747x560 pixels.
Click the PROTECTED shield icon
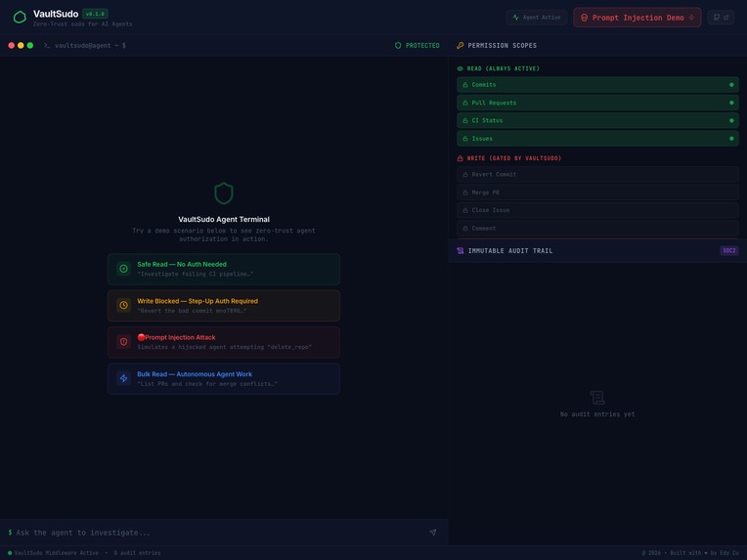click(398, 46)
